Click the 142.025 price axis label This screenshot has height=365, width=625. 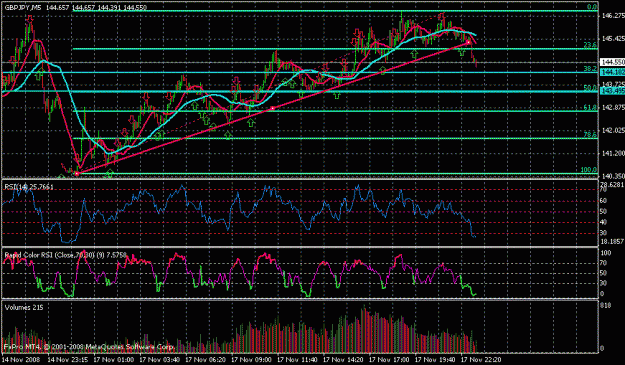[x=613, y=130]
